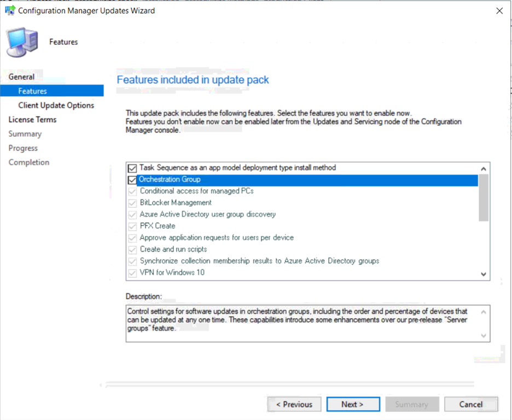Click Conditional access for managed PCs checkbox

[132, 191]
